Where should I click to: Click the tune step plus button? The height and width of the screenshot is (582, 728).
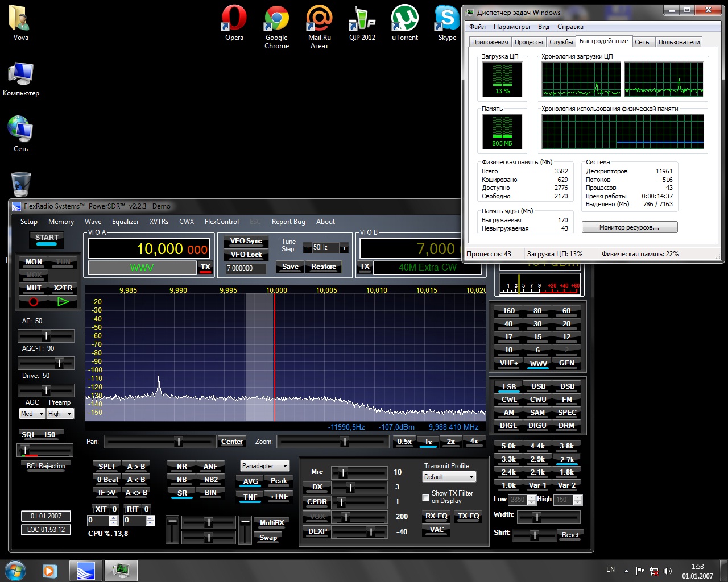344,248
